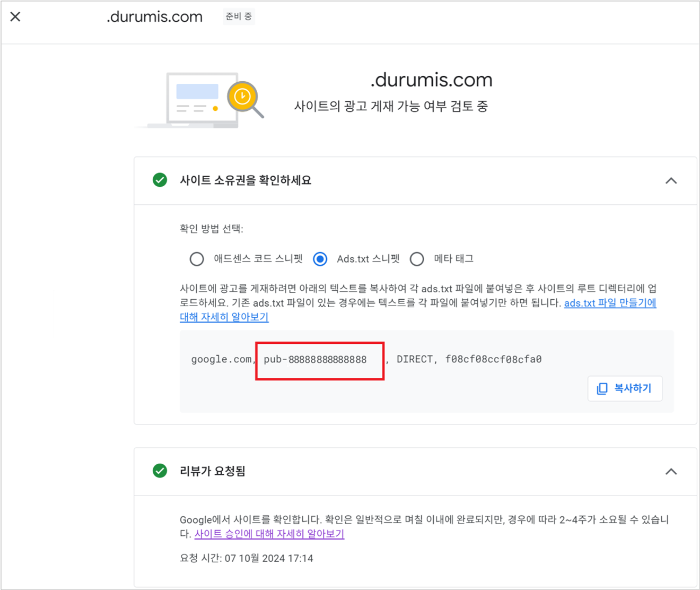The image size is (700, 590).
Task: Select the 애드센스 코드 스니펫 radio button
Action: tap(197, 259)
